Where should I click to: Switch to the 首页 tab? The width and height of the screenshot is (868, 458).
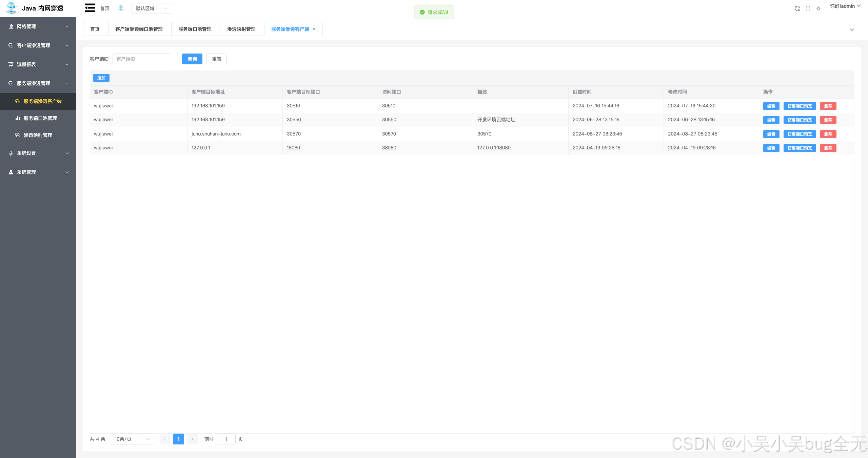click(95, 29)
